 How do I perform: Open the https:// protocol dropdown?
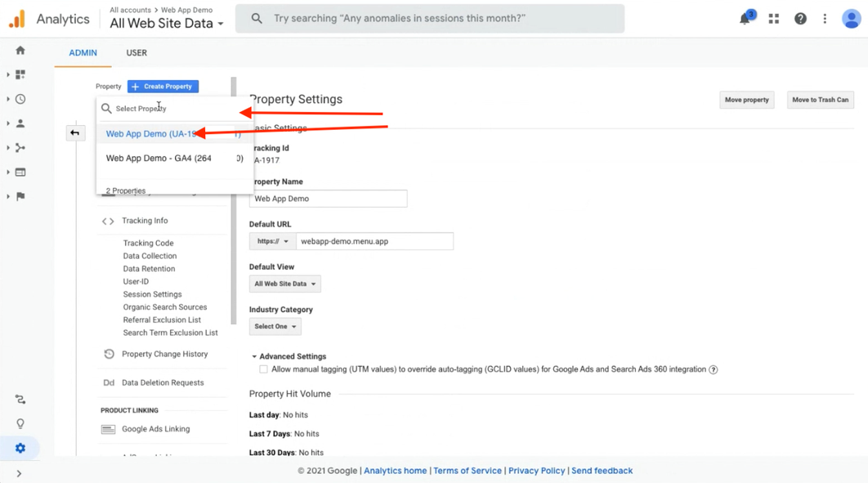coord(273,241)
